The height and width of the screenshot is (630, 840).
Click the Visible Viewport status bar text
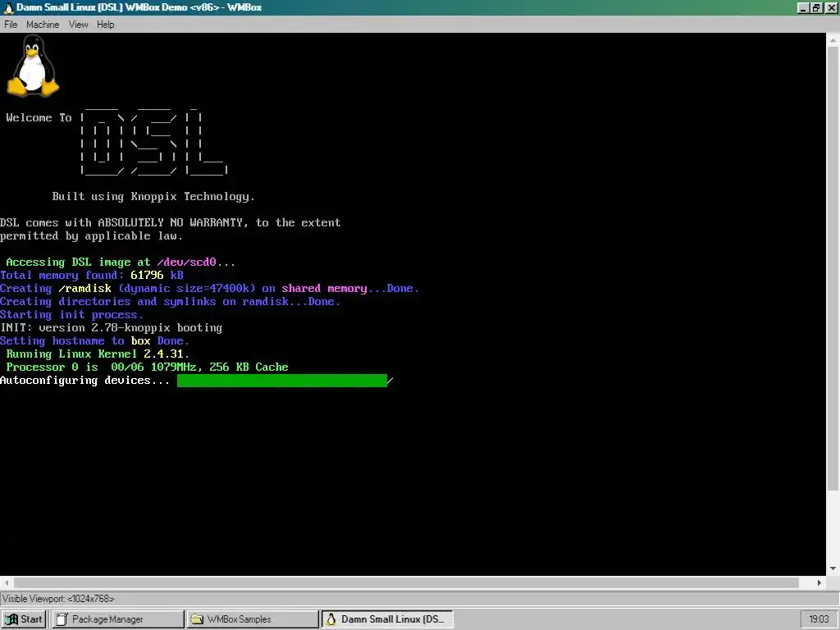[x=58, y=599]
